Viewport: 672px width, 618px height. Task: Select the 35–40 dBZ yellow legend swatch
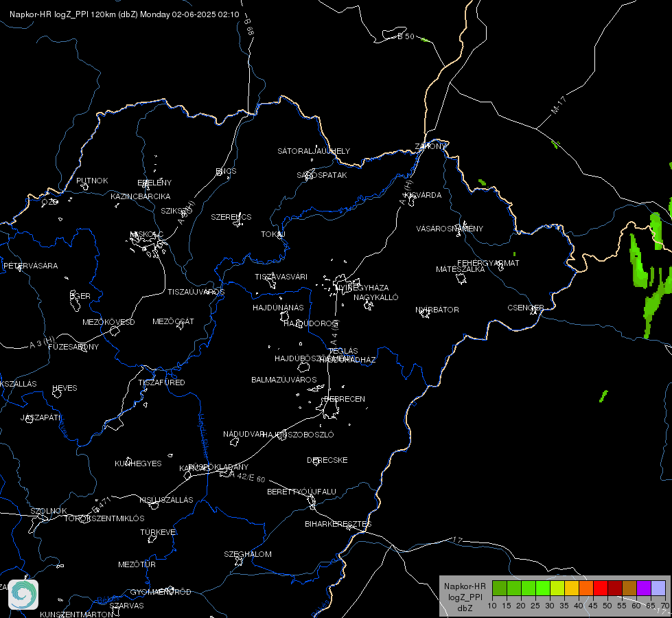point(571,588)
